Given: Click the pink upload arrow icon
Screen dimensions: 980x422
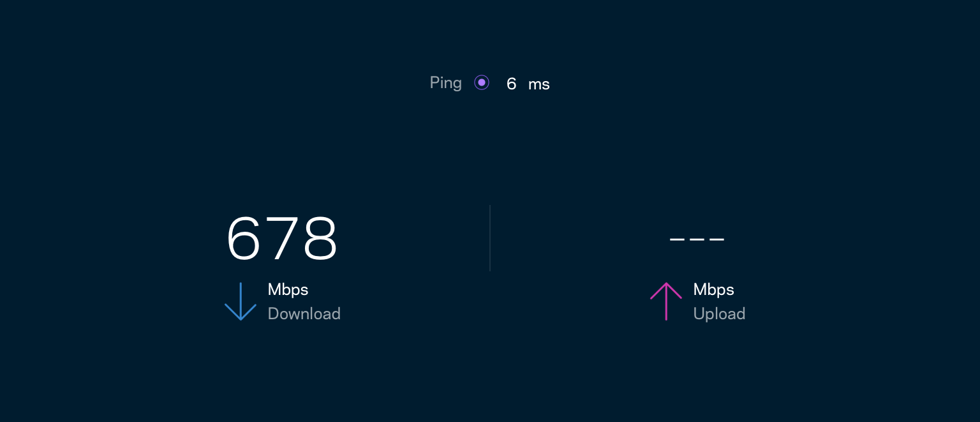Looking at the screenshot, I should 666,301.
